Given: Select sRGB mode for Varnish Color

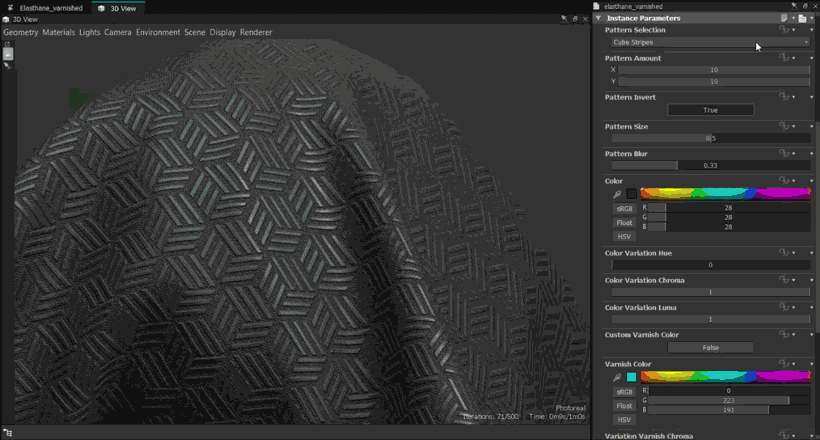Looking at the screenshot, I should click(x=624, y=392).
